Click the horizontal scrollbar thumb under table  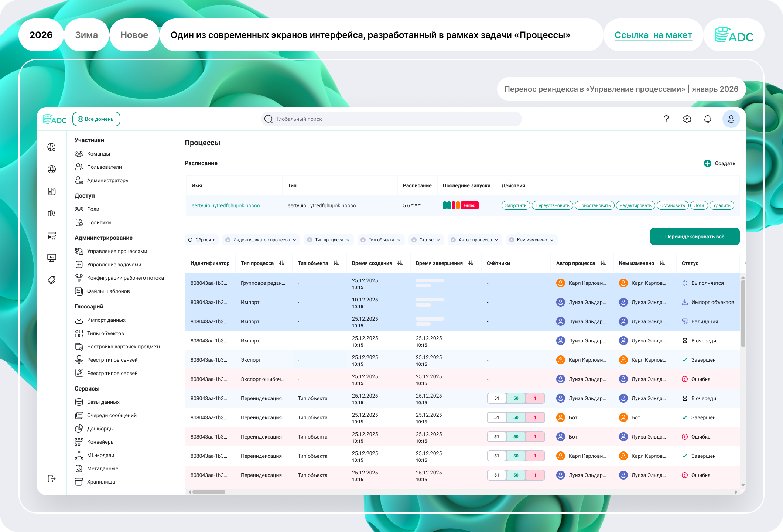tap(209, 492)
